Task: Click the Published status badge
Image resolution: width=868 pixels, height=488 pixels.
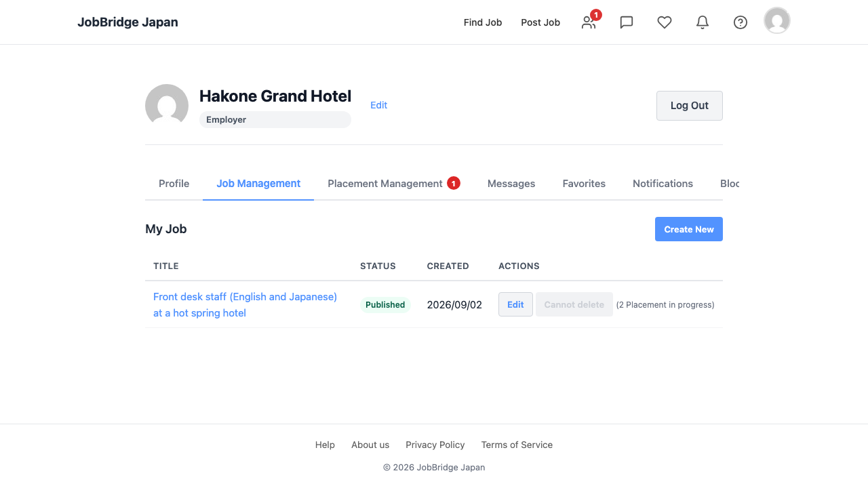Action: pos(385,305)
